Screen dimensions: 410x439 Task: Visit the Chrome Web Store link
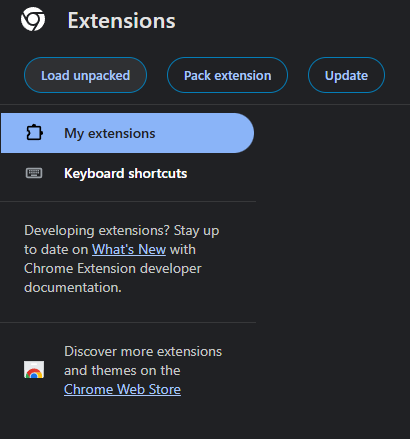122,389
